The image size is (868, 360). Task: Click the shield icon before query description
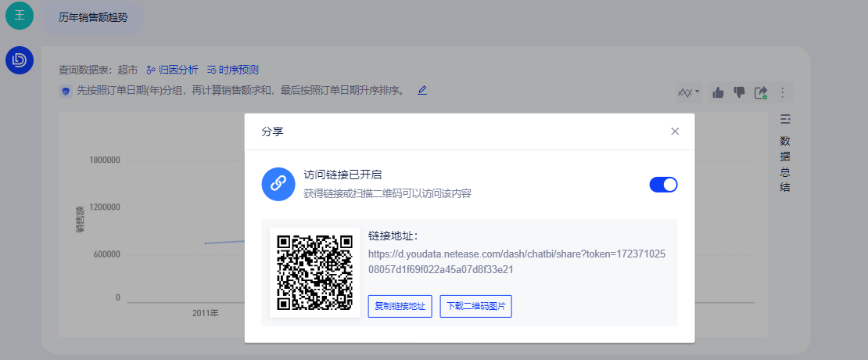tap(66, 91)
